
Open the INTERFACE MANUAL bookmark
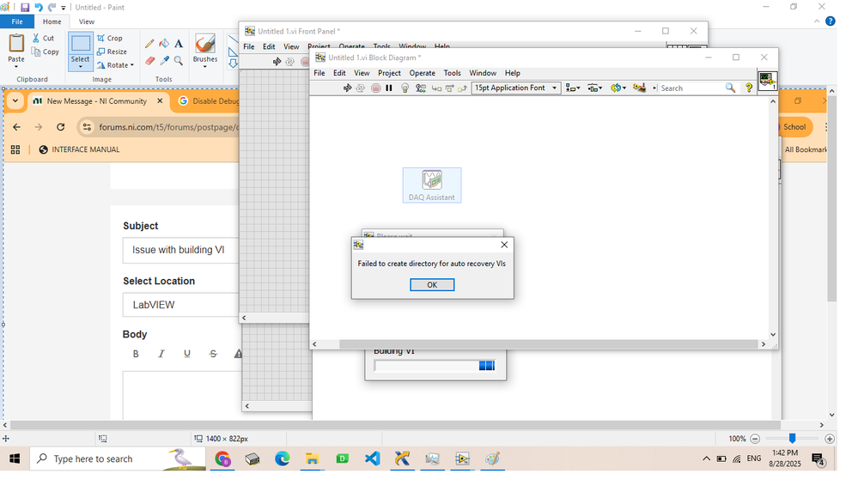coord(79,149)
